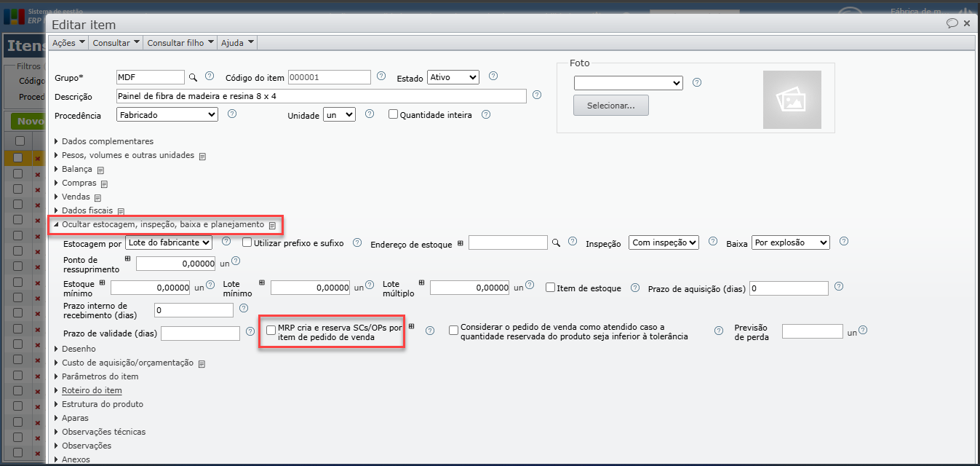Click help icon next to Inspeção dropdown

713,242
